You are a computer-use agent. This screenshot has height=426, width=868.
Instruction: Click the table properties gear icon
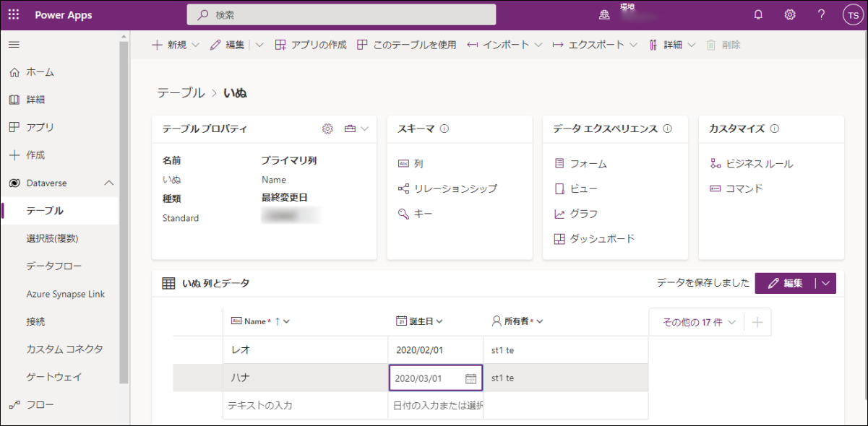click(x=327, y=129)
